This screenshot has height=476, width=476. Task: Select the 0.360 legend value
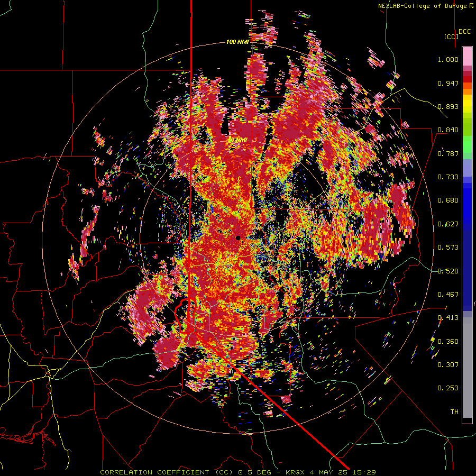(x=448, y=341)
